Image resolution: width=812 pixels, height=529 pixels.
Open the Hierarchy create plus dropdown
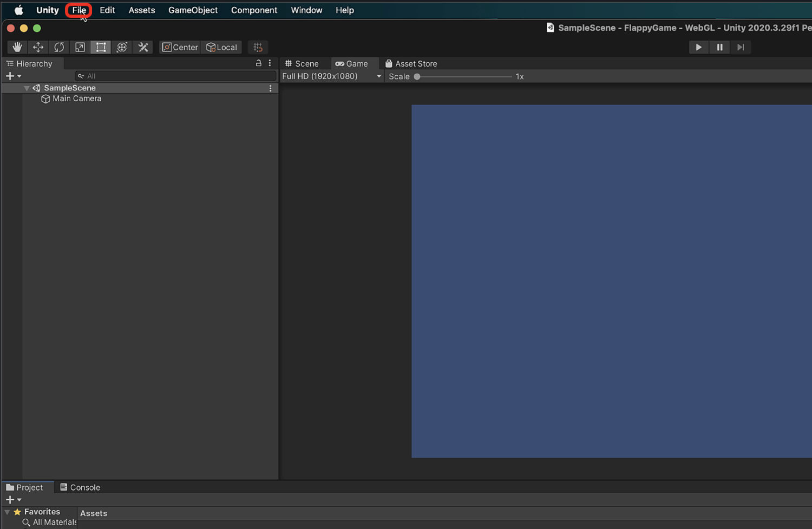click(x=13, y=76)
